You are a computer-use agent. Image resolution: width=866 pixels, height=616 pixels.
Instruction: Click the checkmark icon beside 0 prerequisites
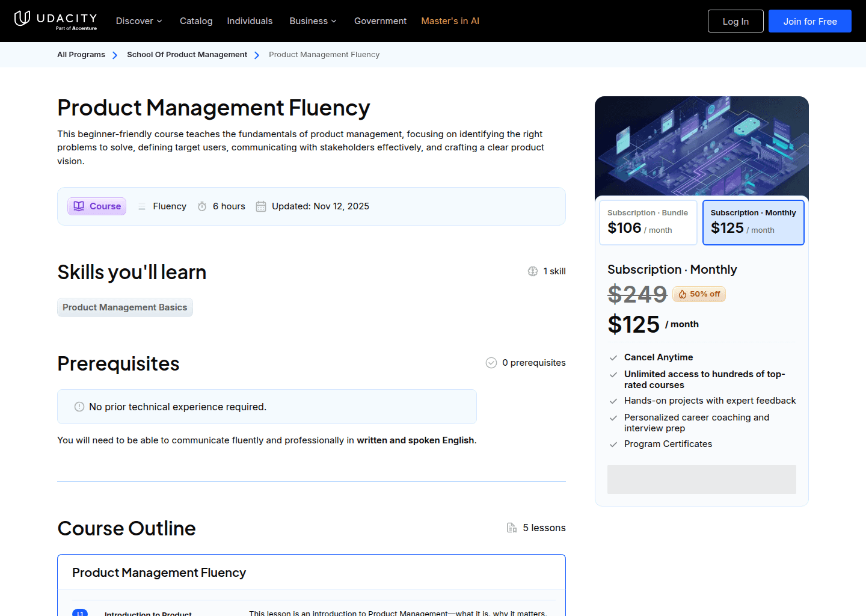pyautogui.click(x=491, y=362)
